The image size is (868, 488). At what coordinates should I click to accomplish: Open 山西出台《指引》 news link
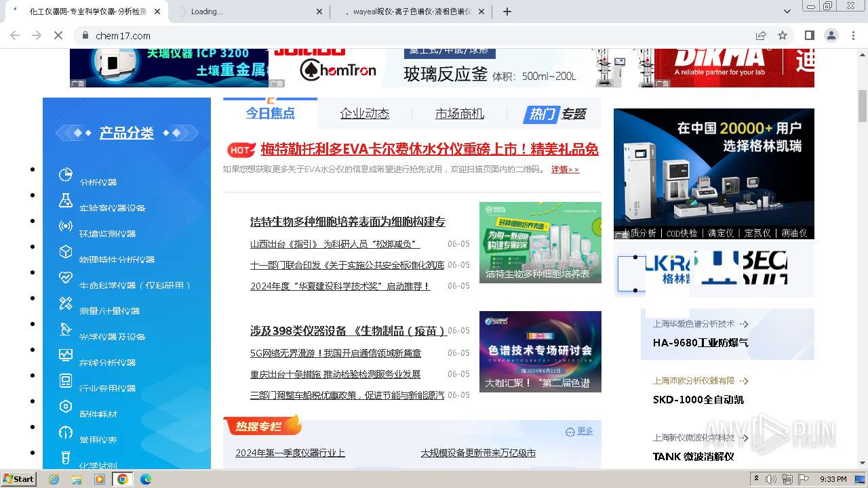(335, 244)
